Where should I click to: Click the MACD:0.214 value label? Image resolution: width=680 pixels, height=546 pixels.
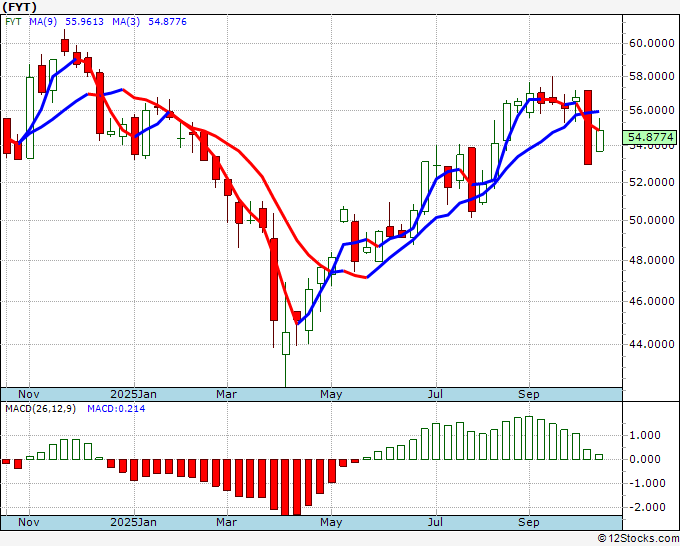tap(116, 409)
